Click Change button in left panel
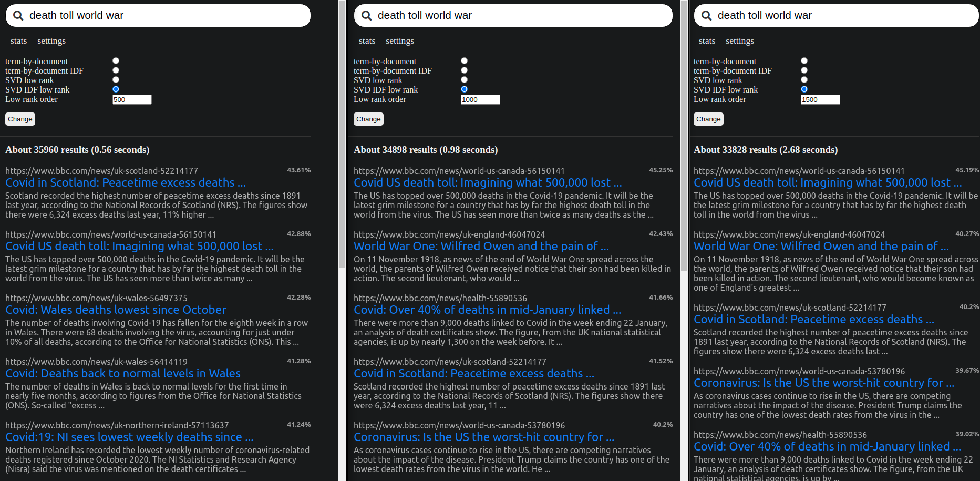Image resolution: width=980 pixels, height=481 pixels. [20, 119]
